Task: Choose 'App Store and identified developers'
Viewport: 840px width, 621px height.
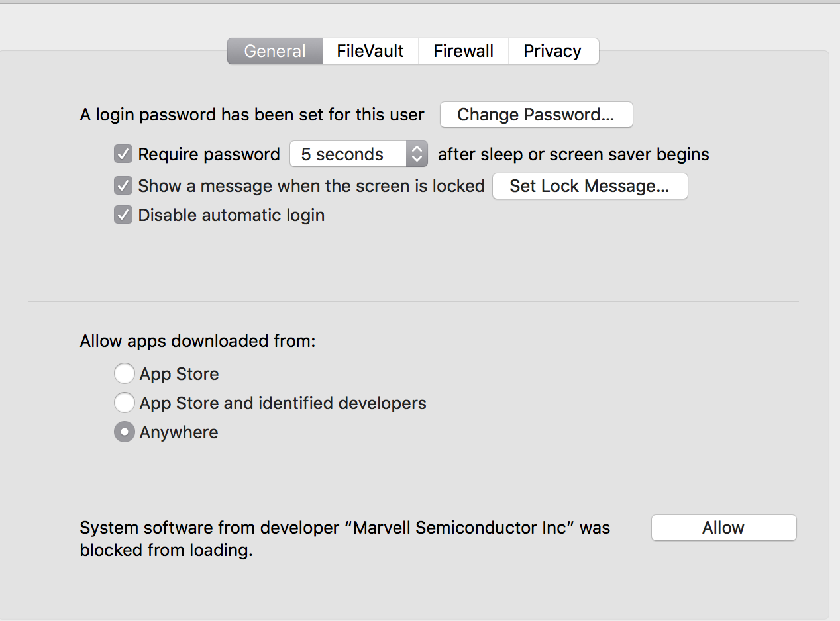Action: [124, 403]
